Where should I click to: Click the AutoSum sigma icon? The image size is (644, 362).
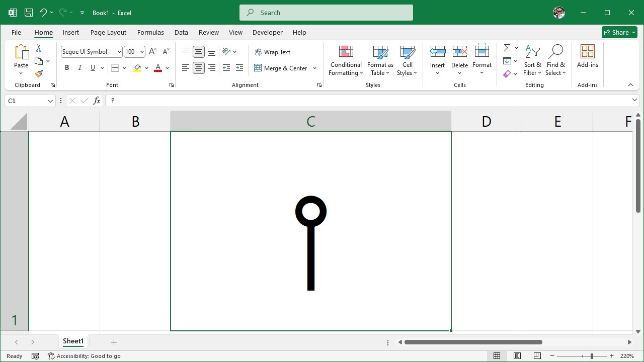[507, 48]
